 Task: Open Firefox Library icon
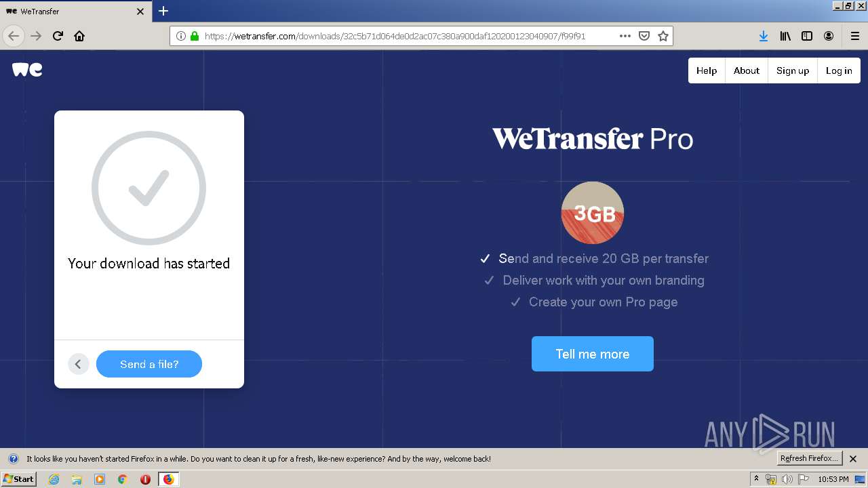coord(785,36)
